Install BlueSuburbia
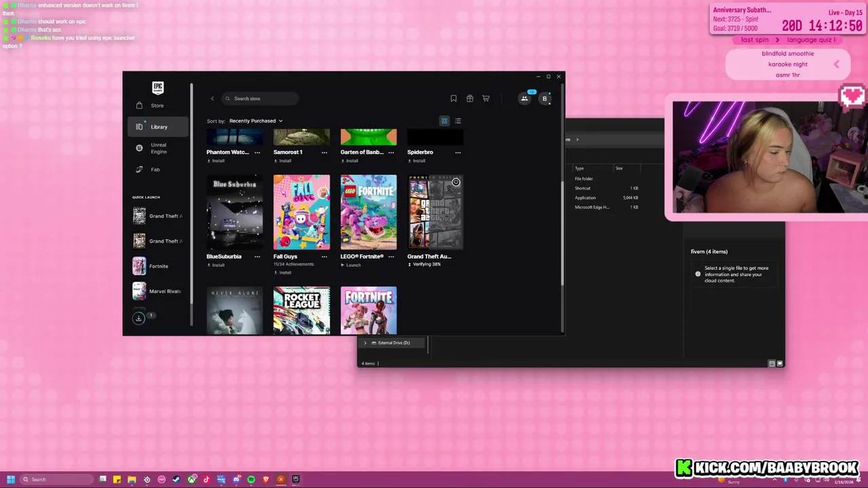Image resolution: width=868 pixels, height=488 pixels. coord(216,265)
